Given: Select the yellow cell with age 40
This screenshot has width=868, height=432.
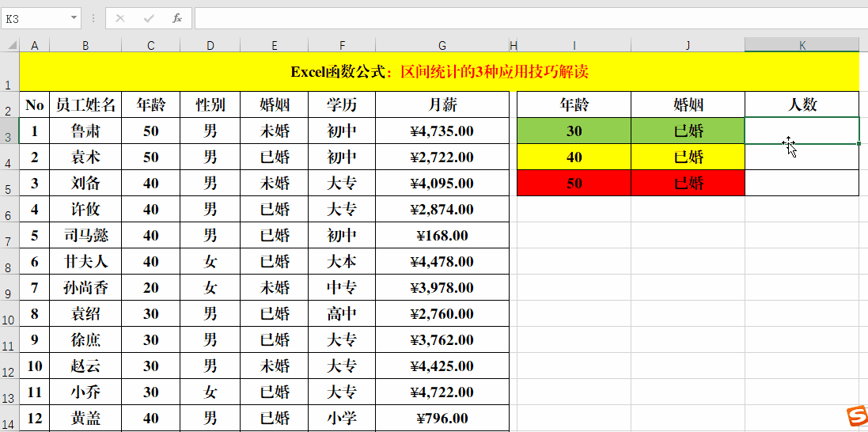Looking at the screenshot, I should coord(574,157).
